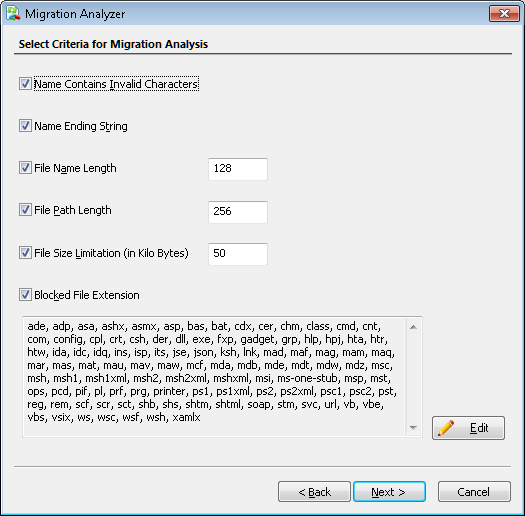Uncheck File Size Limitation checkbox

[x=25, y=253]
